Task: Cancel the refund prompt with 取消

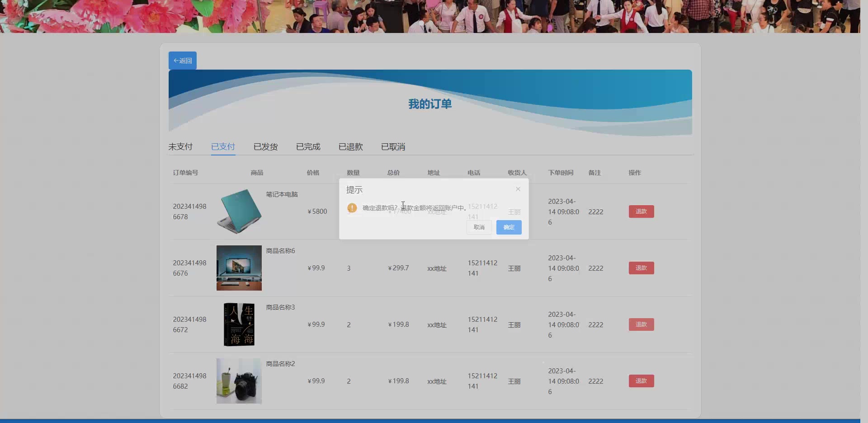Action: (x=479, y=227)
